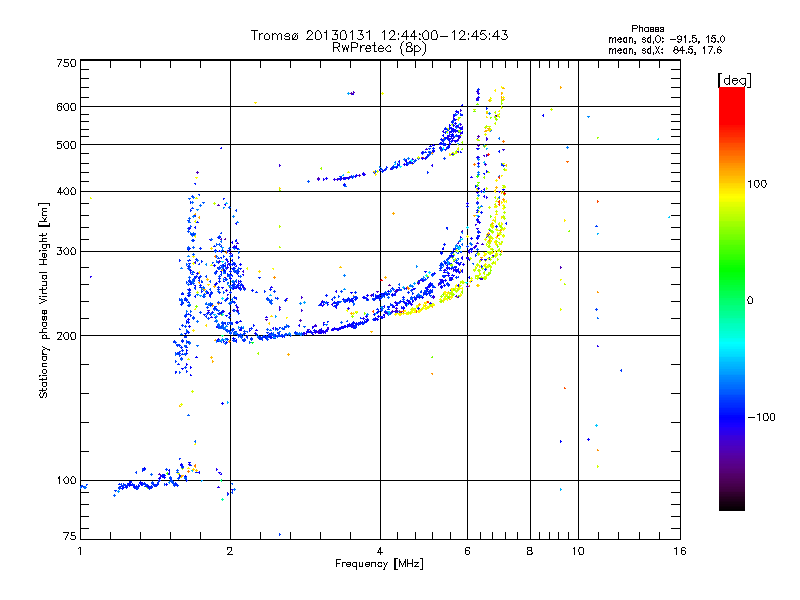Click the colorbar tick label "0"
The width and height of the screenshot is (800, 600).
tap(750, 301)
